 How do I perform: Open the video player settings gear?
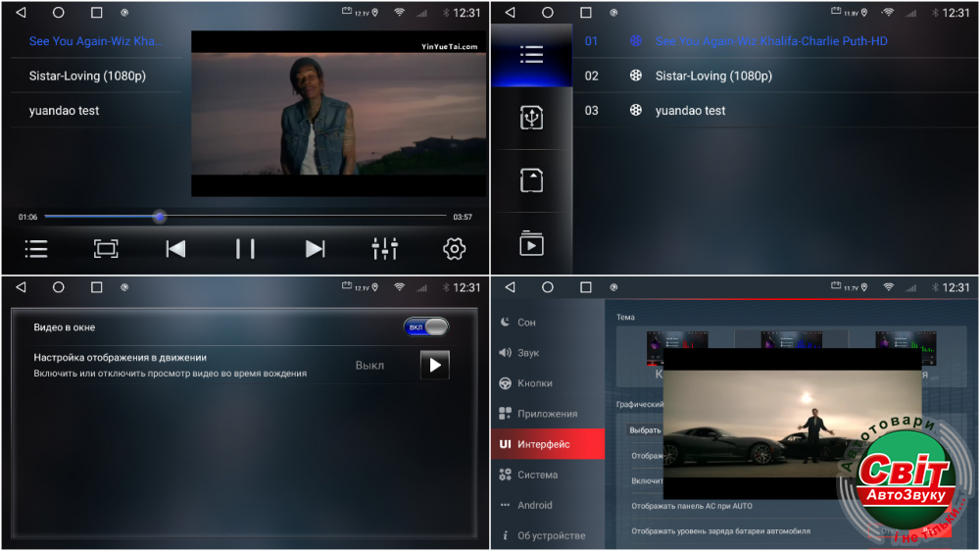[454, 249]
